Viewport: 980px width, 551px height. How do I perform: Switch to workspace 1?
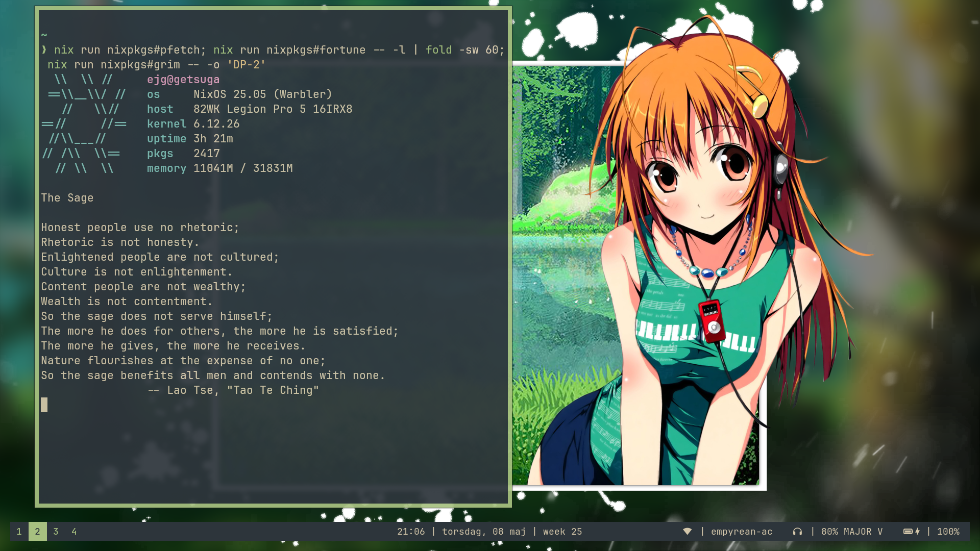pos(19,532)
